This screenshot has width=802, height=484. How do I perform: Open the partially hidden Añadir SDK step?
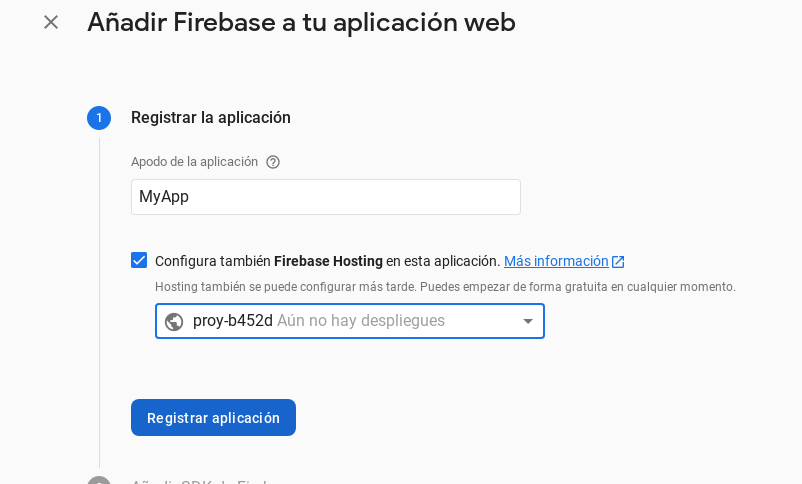(x=200, y=481)
